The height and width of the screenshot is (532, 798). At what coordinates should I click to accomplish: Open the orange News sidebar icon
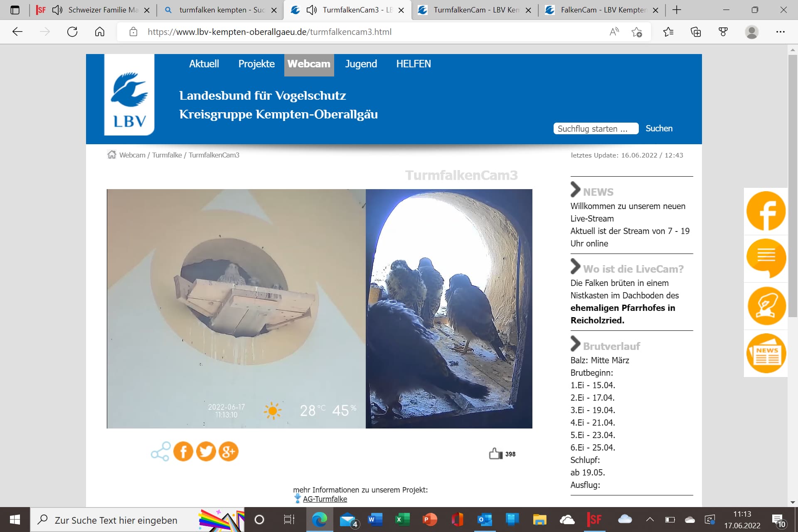(x=766, y=353)
